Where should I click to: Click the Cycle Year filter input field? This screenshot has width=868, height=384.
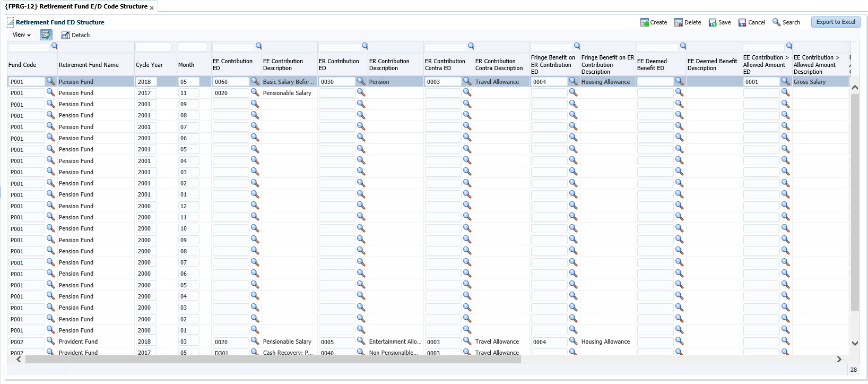click(153, 47)
